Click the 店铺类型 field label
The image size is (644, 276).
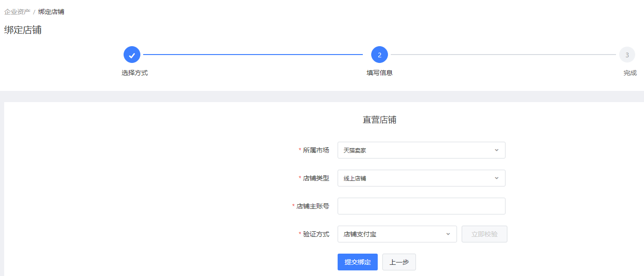click(x=316, y=178)
